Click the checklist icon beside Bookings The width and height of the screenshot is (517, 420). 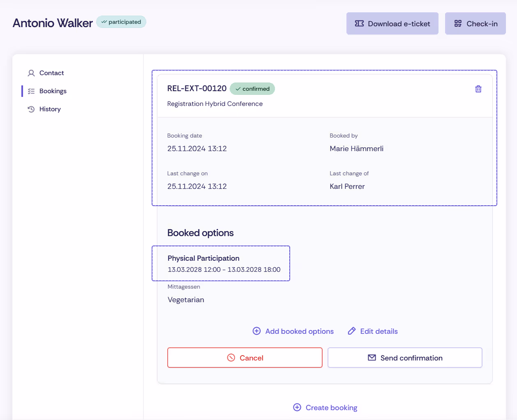point(31,91)
